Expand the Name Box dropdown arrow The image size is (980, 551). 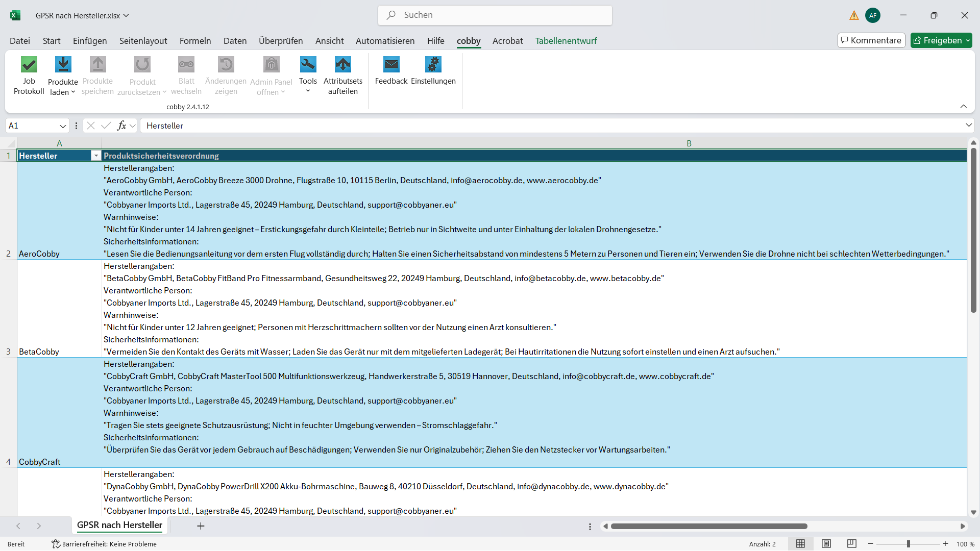pos(63,126)
